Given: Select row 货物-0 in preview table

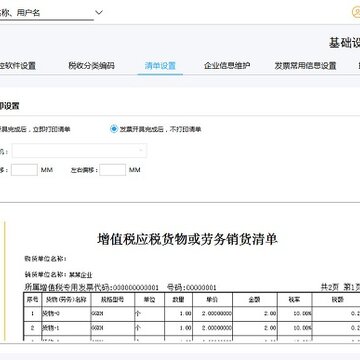Looking at the screenshot, I should tap(192, 313).
